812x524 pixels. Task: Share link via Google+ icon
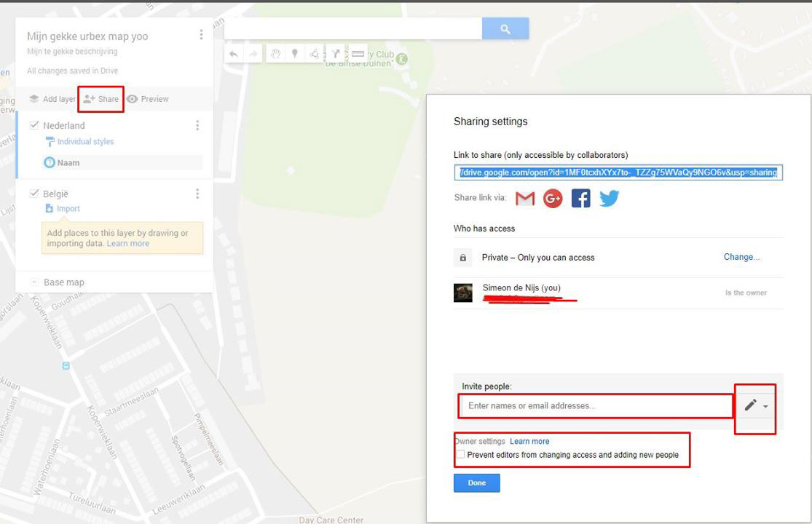(x=553, y=198)
